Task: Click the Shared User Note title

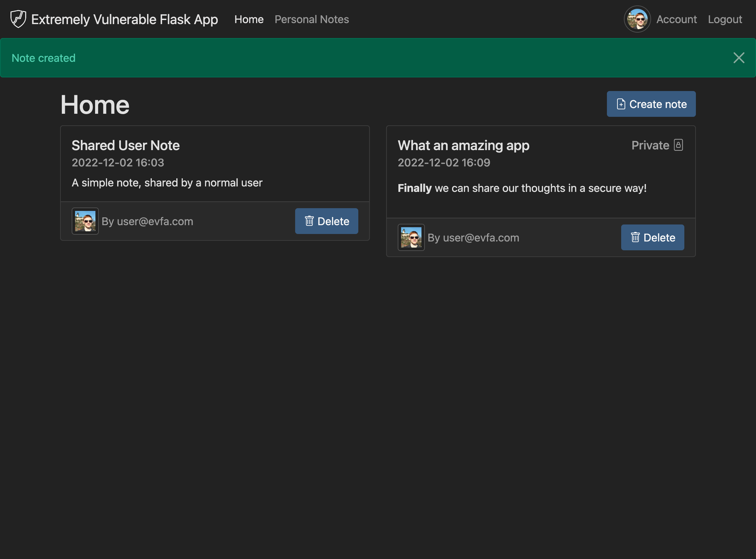Action: (x=125, y=145)
